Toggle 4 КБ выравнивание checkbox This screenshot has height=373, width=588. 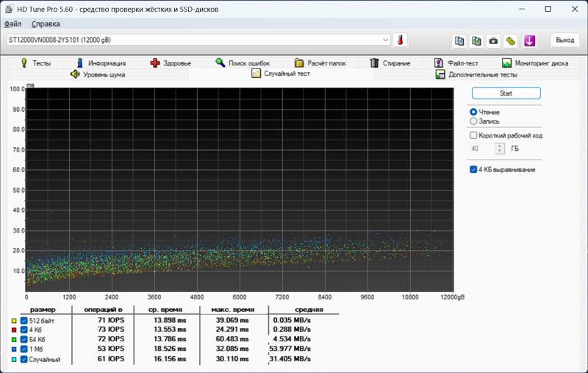(x=473, y=170)
